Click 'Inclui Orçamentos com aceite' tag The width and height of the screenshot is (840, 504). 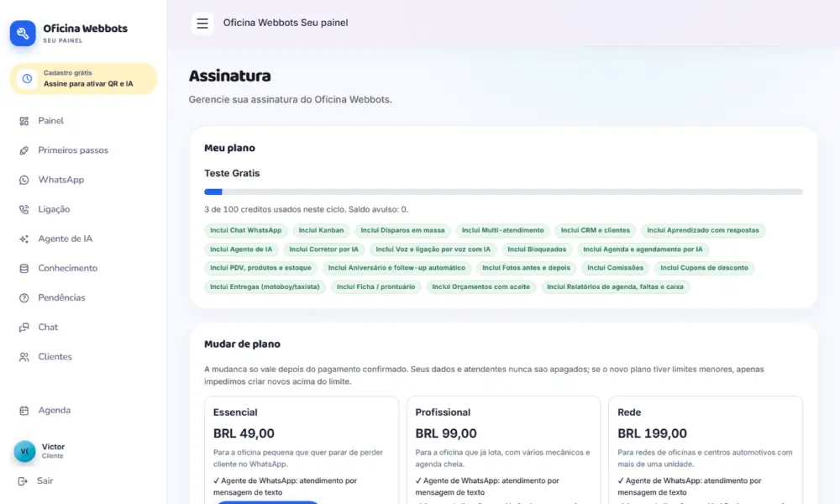coord(480,287)
